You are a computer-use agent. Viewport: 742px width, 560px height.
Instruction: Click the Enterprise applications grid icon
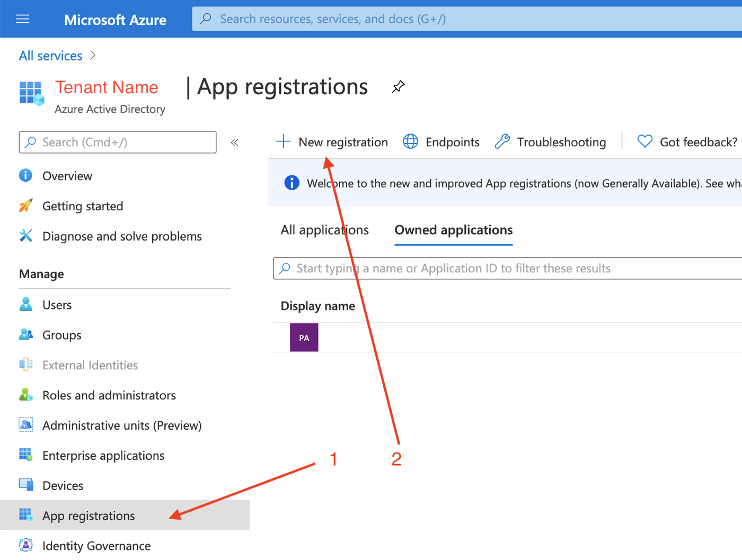pos(25,455)
